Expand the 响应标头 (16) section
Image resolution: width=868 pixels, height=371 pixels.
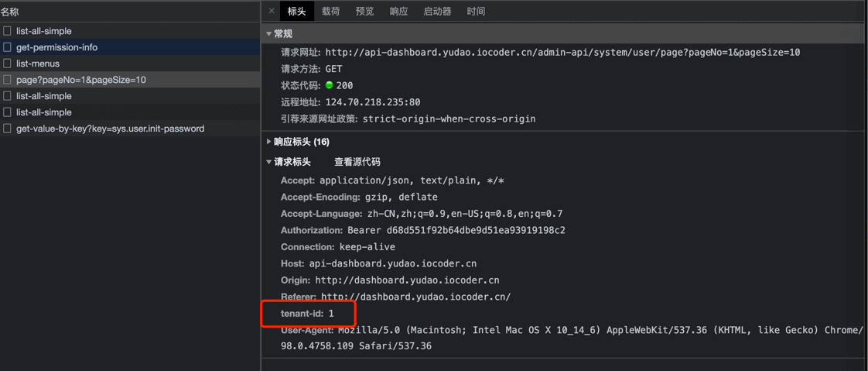[x=269, y=142]
